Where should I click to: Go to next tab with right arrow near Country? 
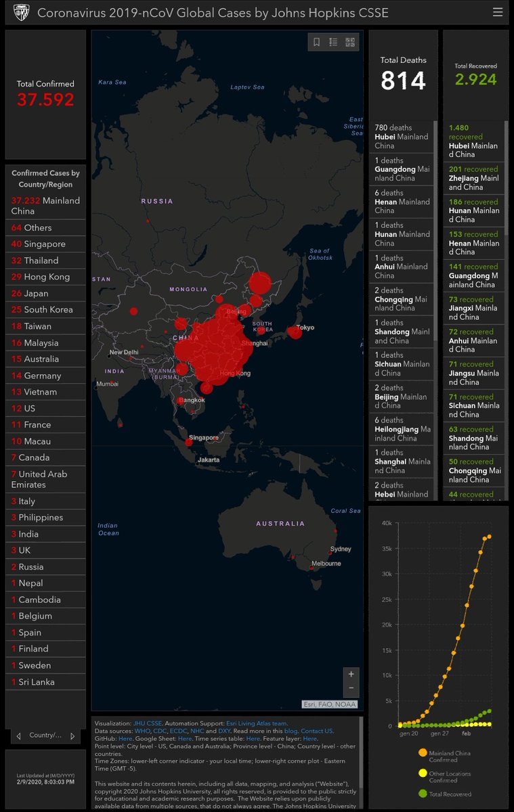coord(72,736)
